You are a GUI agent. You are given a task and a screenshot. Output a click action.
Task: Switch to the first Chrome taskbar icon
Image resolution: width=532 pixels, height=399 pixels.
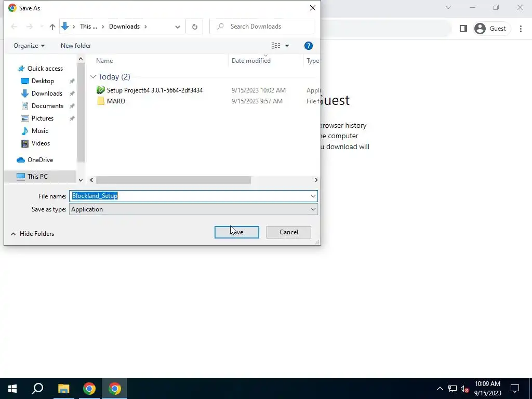click(89, 389)
